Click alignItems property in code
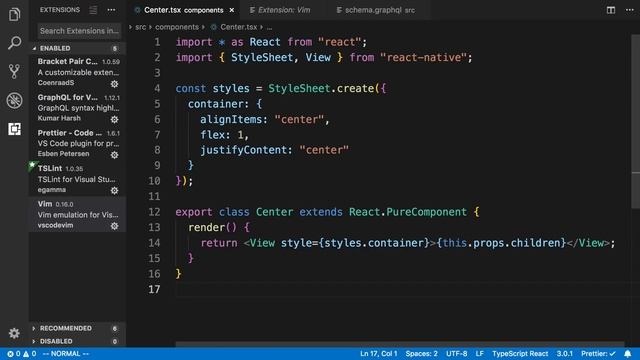The image size is (640, 360). coord(231,119)
